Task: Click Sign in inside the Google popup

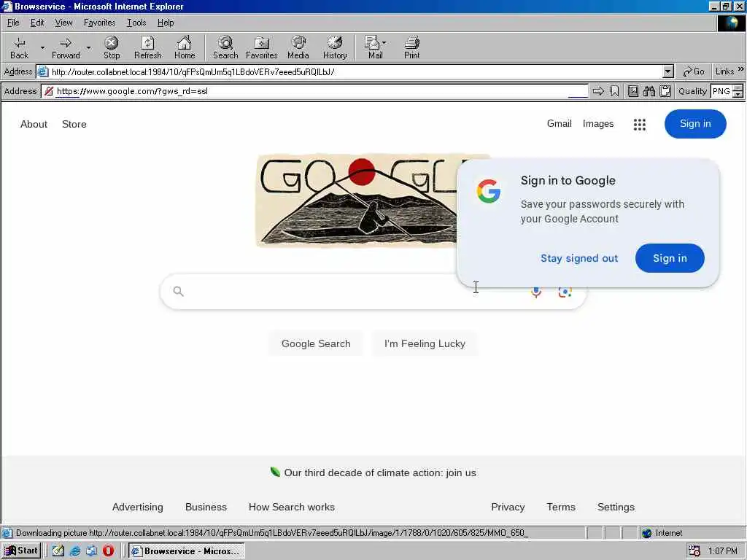Action: point(670,258)
